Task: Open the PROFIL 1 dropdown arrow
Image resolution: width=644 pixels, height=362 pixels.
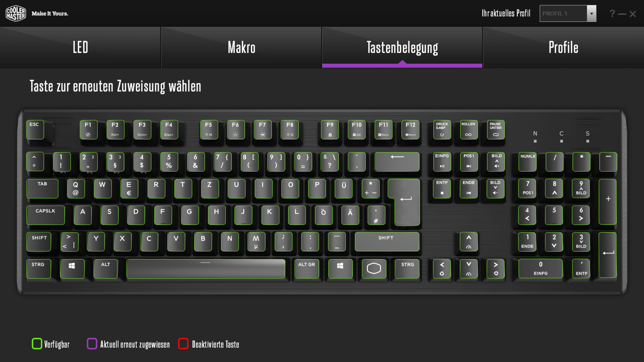Action: pyautogui.click(x=591, y=13)
